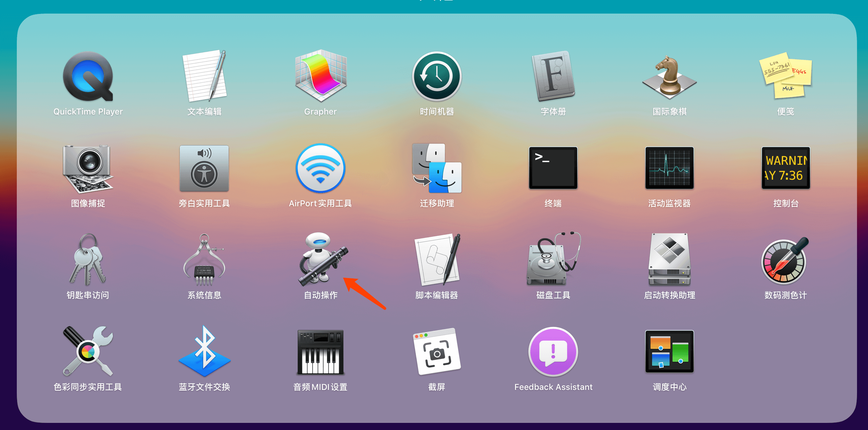Launch the 控制台 Console icon
This screenshot has height=430, width=868.
click(x=786, y=168)
